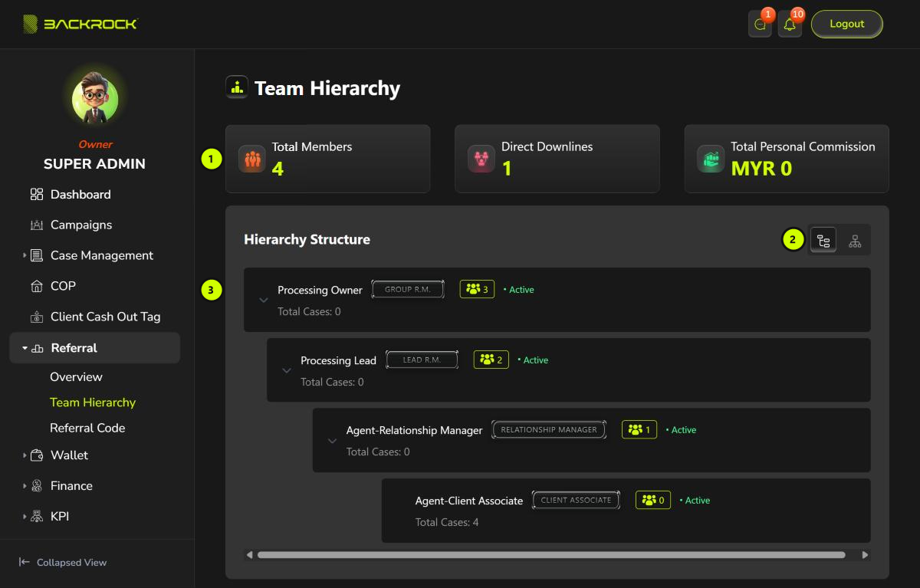Select the Agent-Relationship Manager name
920x588 pixels.
point(414,431)
